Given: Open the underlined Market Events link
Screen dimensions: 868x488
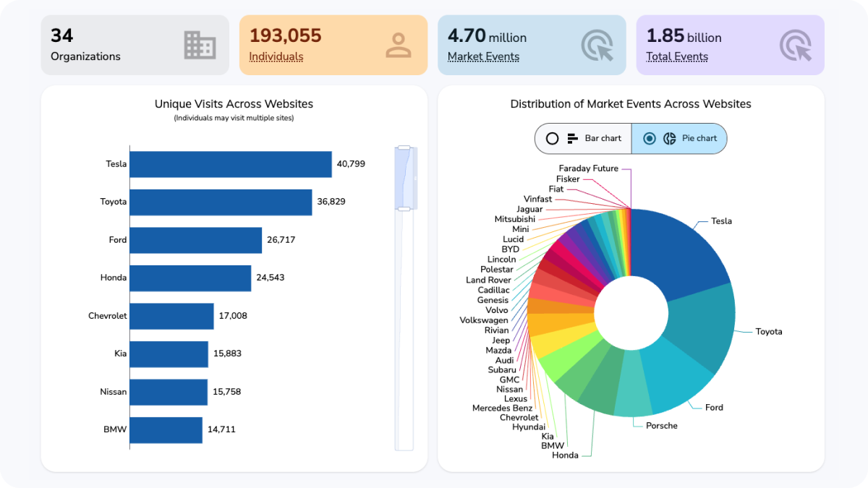Looking at the screenshot, I should (482, 56).
